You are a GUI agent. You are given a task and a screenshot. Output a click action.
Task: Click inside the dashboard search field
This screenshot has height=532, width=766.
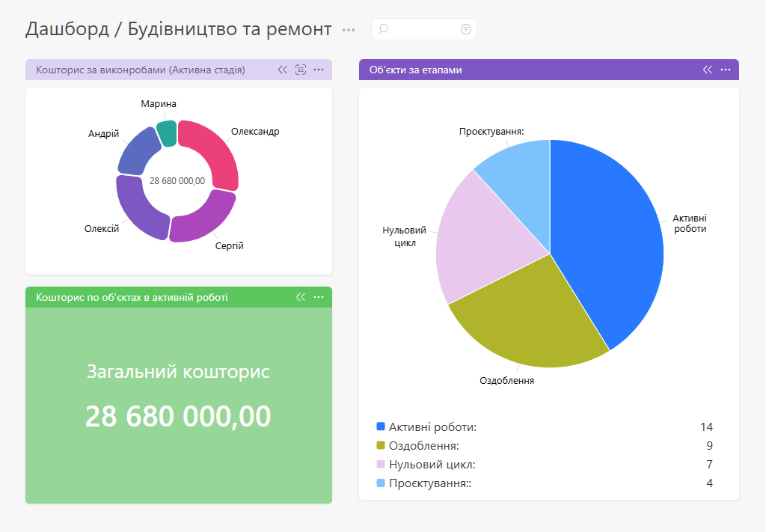point(424,29)
